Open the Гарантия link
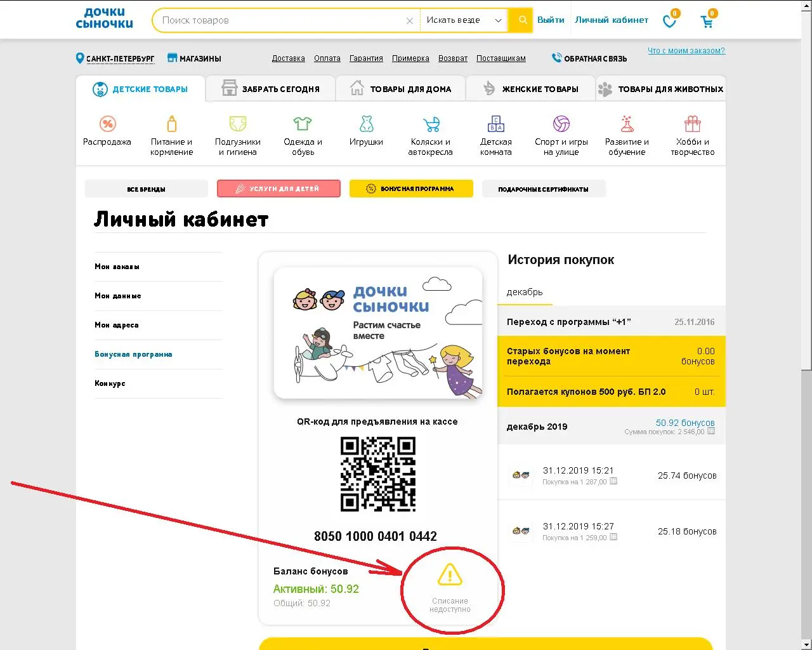Screen dimensions: 812x650 point(366,58)
